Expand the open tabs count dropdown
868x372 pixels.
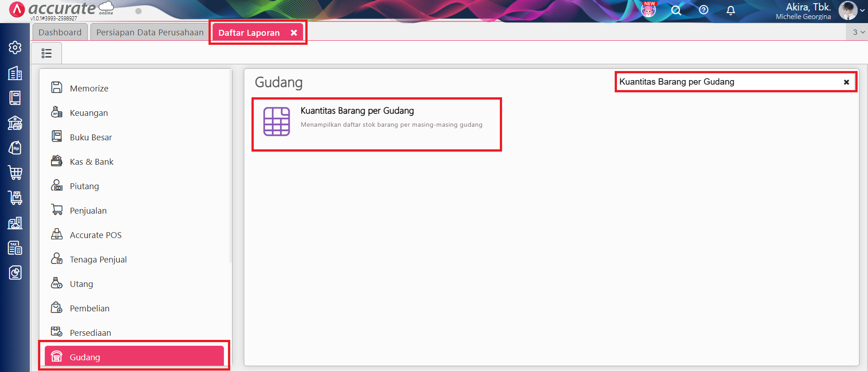tap(858, 32)
